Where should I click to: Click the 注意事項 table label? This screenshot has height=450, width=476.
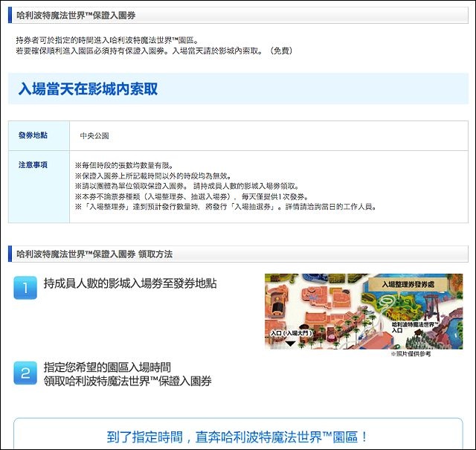click(x=33, y=164)
